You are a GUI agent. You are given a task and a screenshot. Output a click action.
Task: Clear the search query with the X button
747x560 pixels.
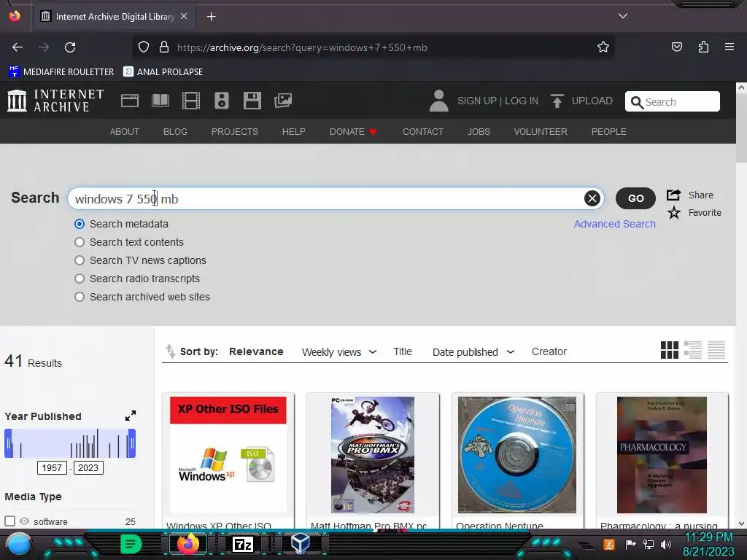pos(592,198)
